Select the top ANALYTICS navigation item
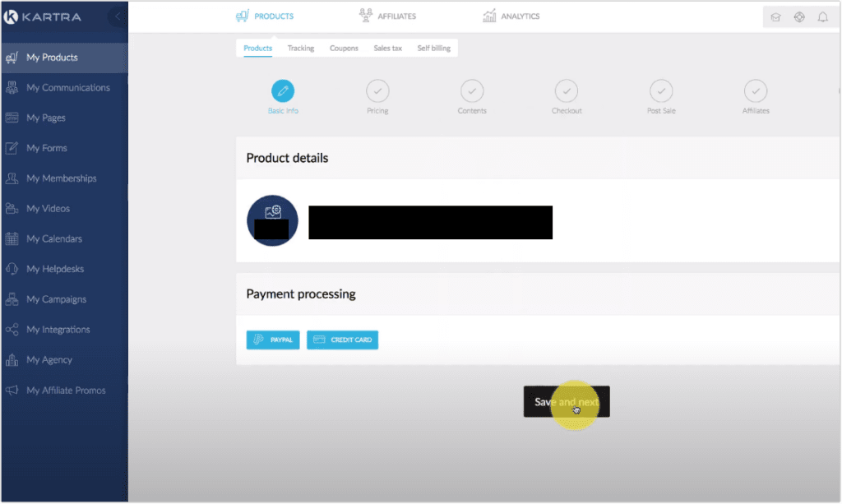 point(511,16)
